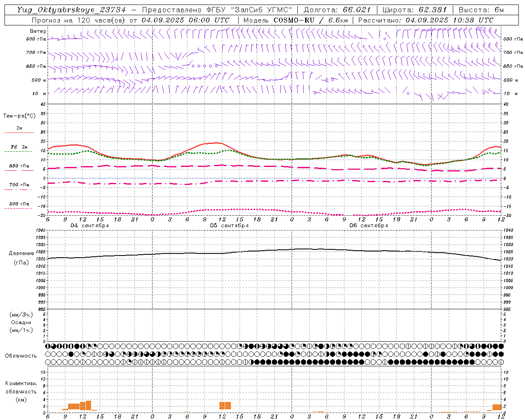
Task: Select the 'Долгота: 66.021' value
Action: 337,10
